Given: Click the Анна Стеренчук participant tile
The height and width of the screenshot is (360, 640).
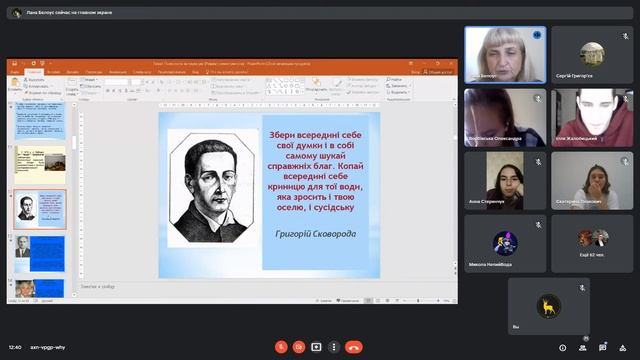Looking at the screenshot, I should 505,181.
